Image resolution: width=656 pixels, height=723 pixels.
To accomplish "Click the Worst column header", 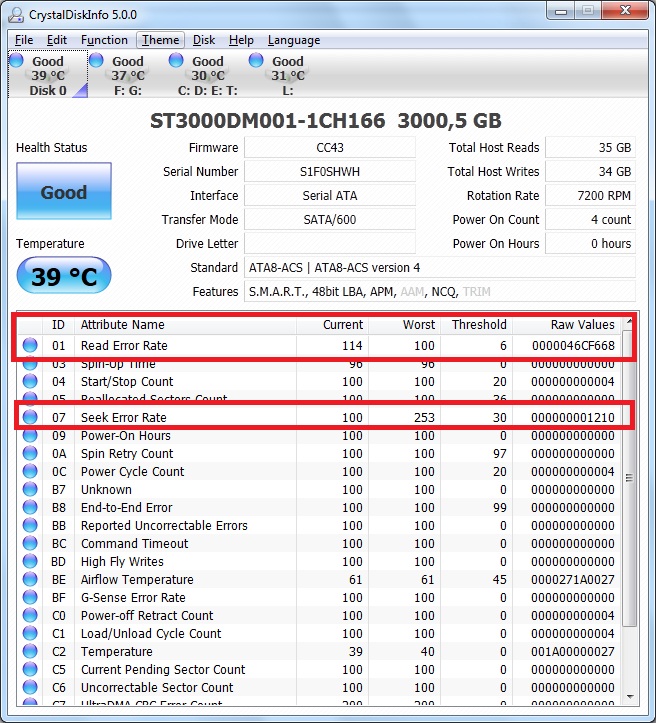I will pos(404,325).
